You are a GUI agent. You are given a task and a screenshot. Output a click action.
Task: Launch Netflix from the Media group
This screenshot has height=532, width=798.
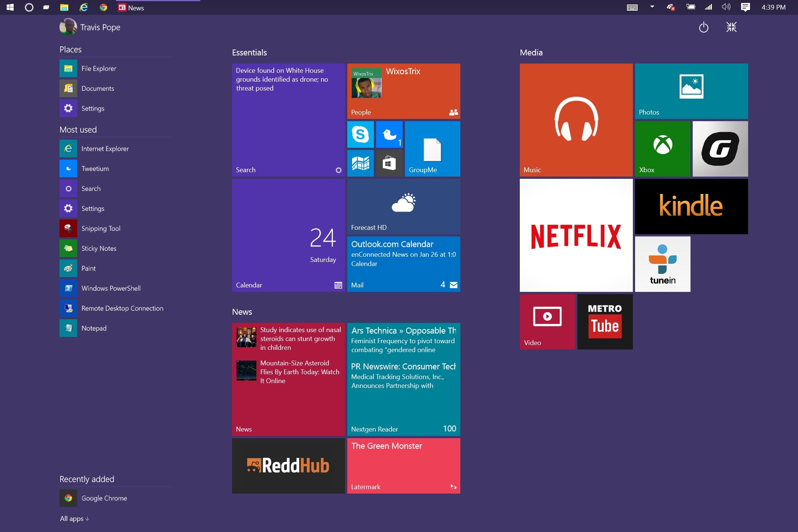click(576, 235)
